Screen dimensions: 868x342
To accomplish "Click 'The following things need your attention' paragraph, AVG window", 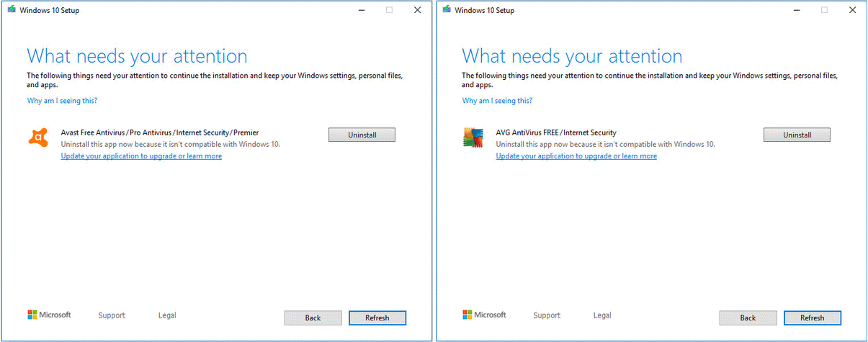I will (x=650, y=79).
